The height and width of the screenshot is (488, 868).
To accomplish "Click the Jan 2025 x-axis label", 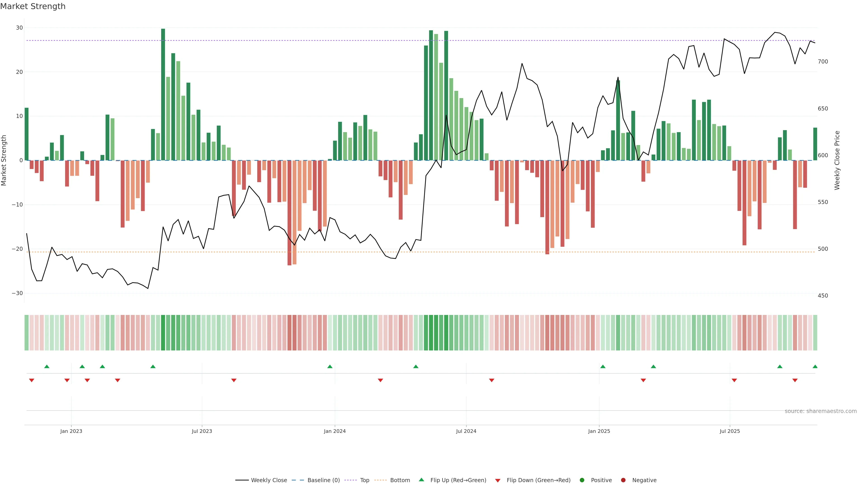I will click(599, 431).
